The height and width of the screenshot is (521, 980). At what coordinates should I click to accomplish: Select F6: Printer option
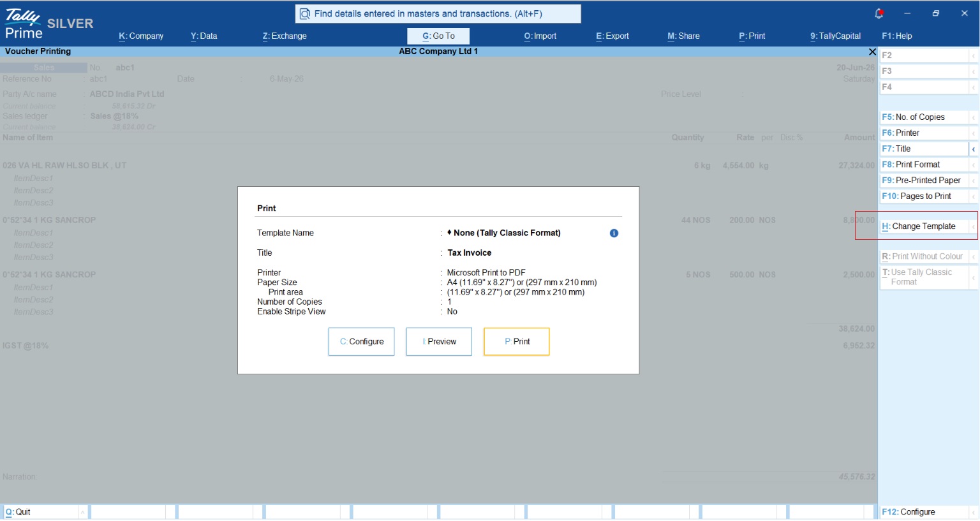[924, 133]
